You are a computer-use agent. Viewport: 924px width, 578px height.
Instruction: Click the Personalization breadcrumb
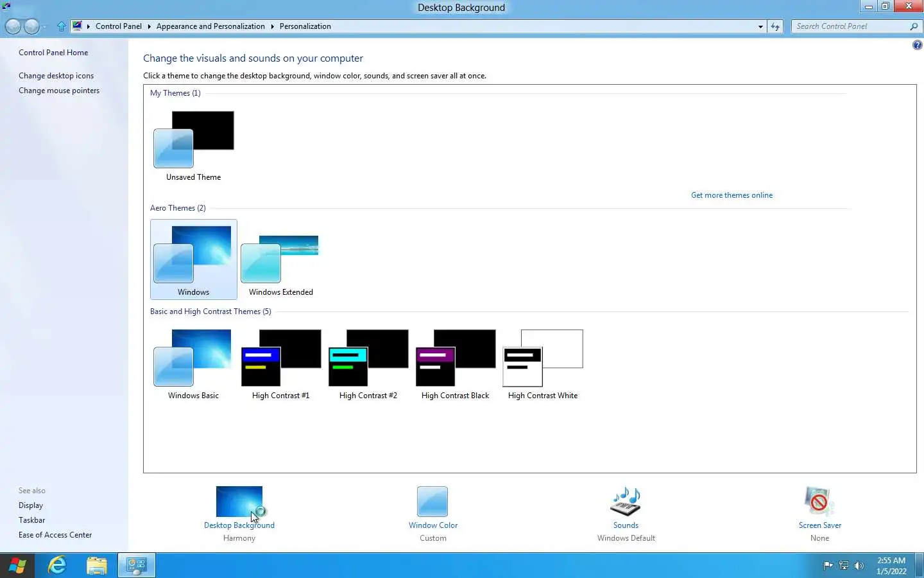[x=305, y=26]
